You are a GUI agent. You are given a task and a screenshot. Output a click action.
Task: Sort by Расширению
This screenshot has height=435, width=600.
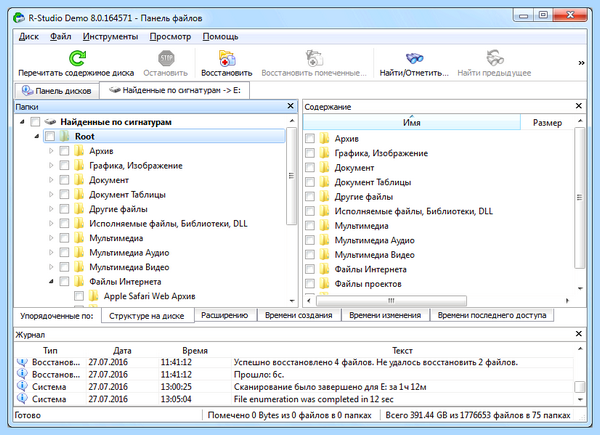(x=225, y=315)
